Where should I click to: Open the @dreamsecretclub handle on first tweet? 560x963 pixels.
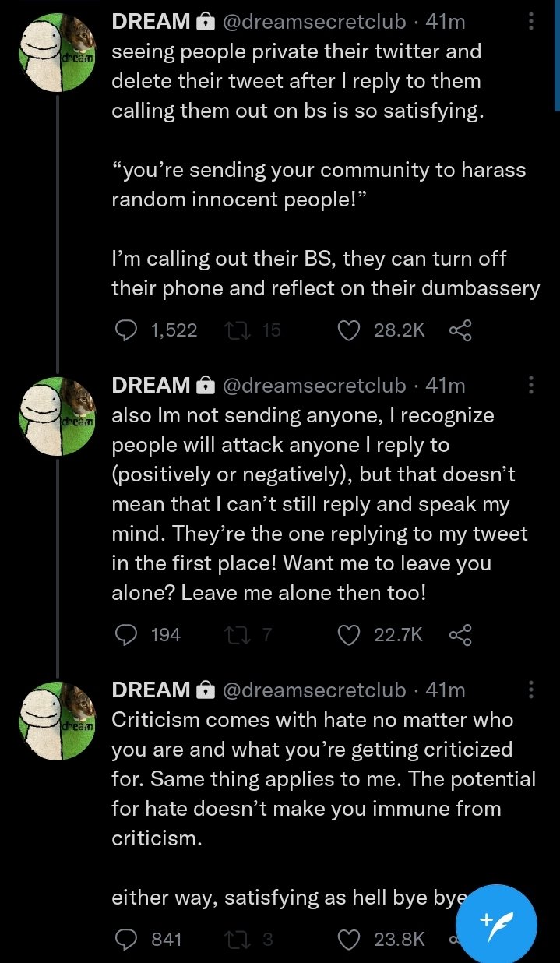pyautogui.click(x=314, y=23)
